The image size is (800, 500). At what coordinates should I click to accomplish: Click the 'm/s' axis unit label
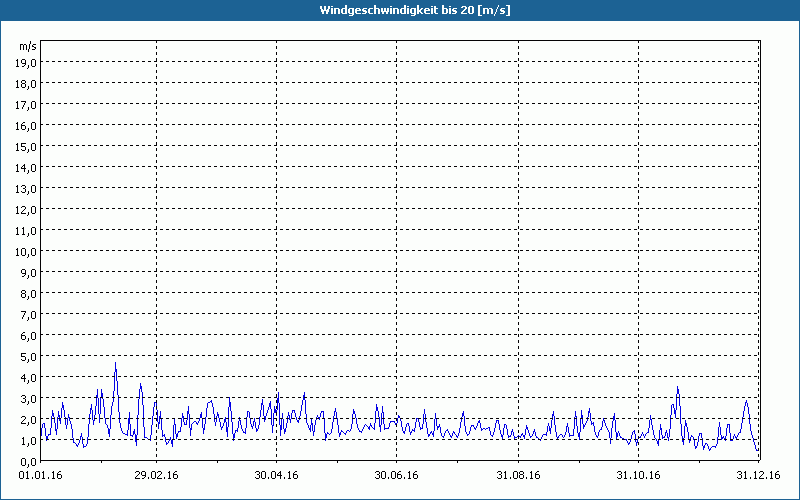coord(28,47)
